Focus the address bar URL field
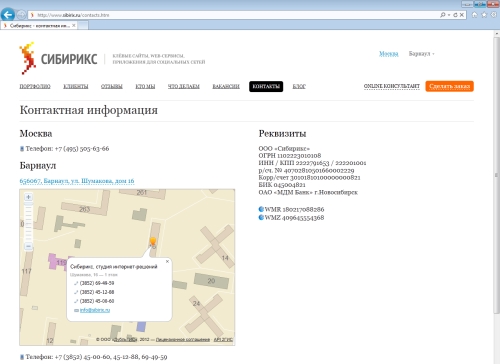500x364 pixels. (233, 15)
